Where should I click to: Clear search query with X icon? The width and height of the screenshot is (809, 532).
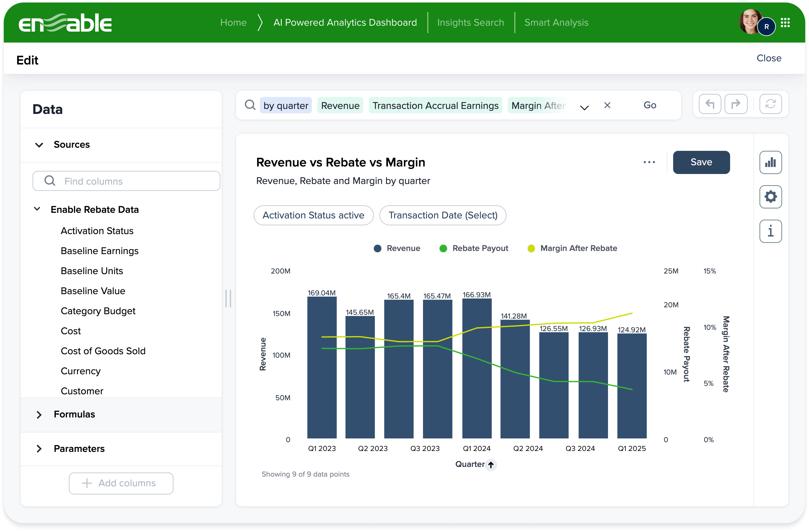(607, 105)
